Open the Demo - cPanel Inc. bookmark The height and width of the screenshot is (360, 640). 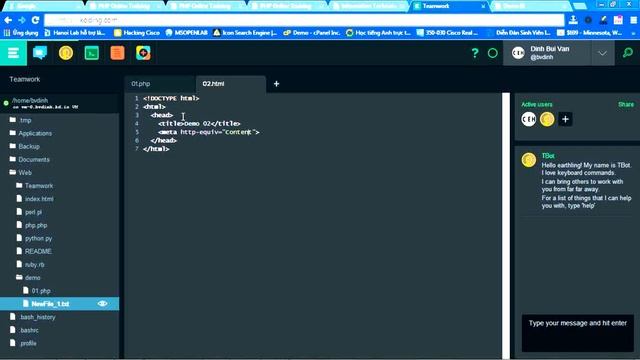311,33
